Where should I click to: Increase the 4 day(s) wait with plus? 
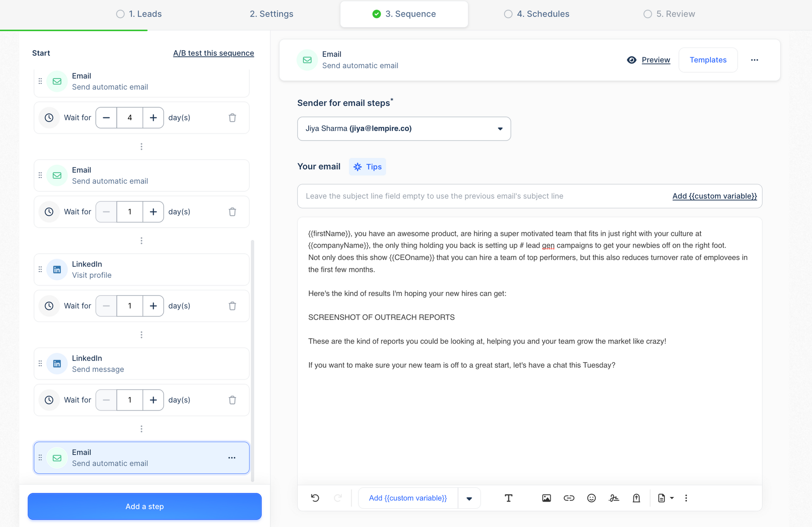(153, 118)
